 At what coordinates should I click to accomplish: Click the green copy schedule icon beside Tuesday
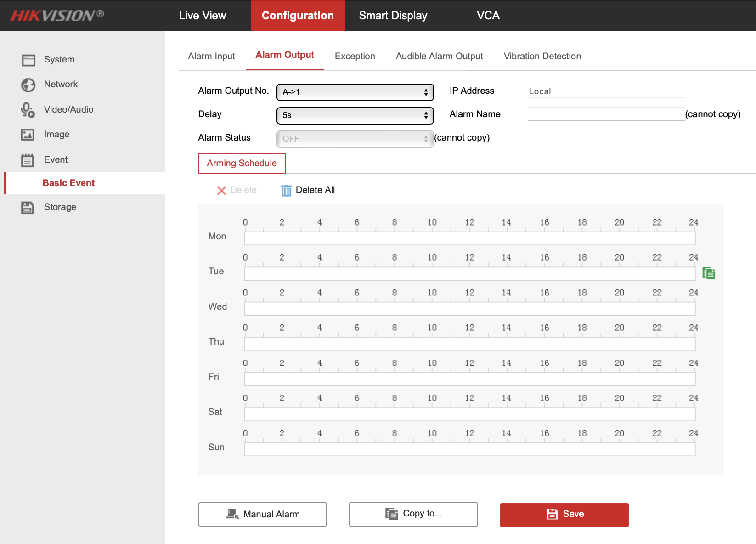pyautogui.click(x=709, y=273)
